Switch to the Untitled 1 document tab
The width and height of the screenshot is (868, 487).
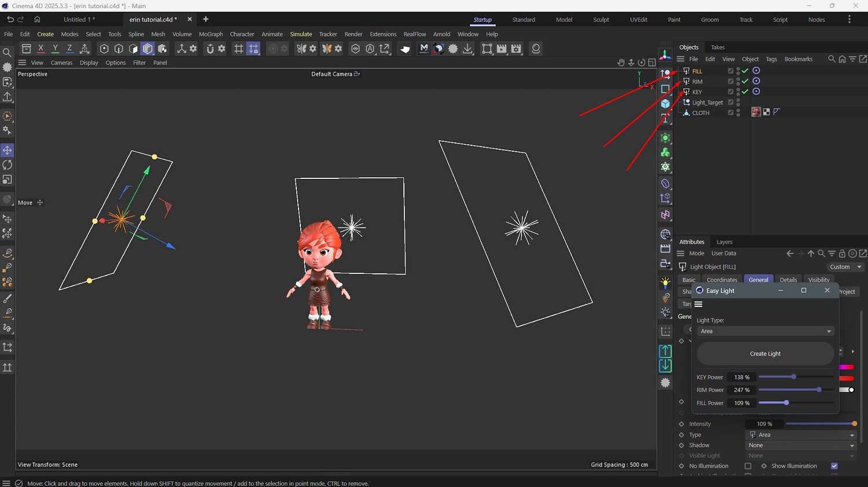[79, 20]
